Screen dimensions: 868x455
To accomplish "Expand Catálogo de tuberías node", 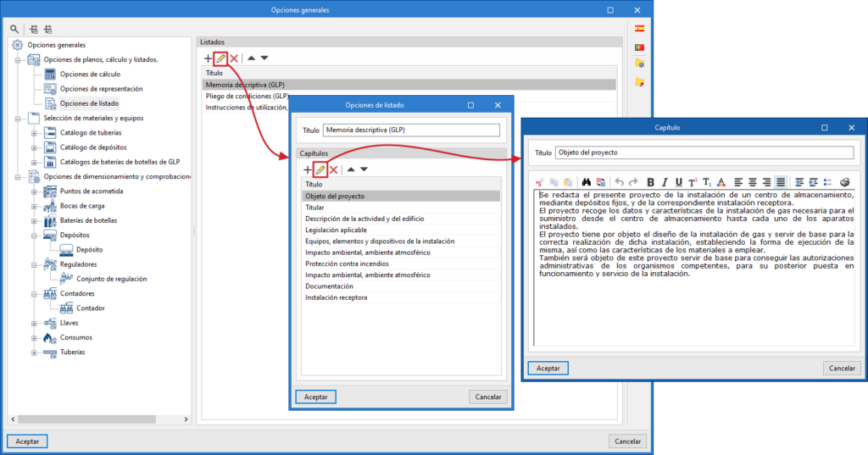I will [34, 133].
